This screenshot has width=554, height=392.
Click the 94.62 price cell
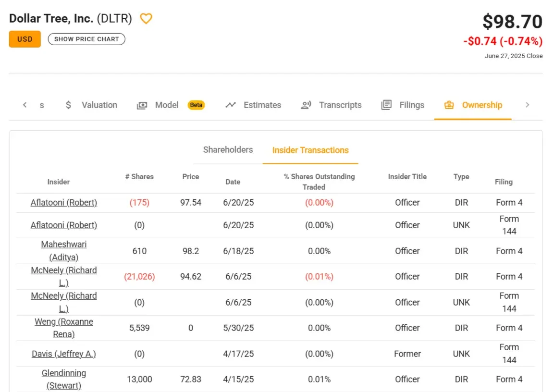[190, 277]
